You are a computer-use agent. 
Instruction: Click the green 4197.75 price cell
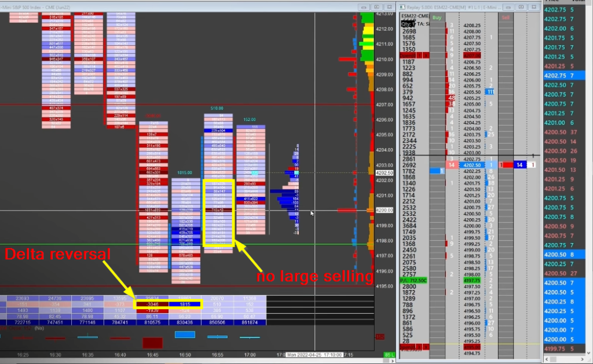(472, 280)
